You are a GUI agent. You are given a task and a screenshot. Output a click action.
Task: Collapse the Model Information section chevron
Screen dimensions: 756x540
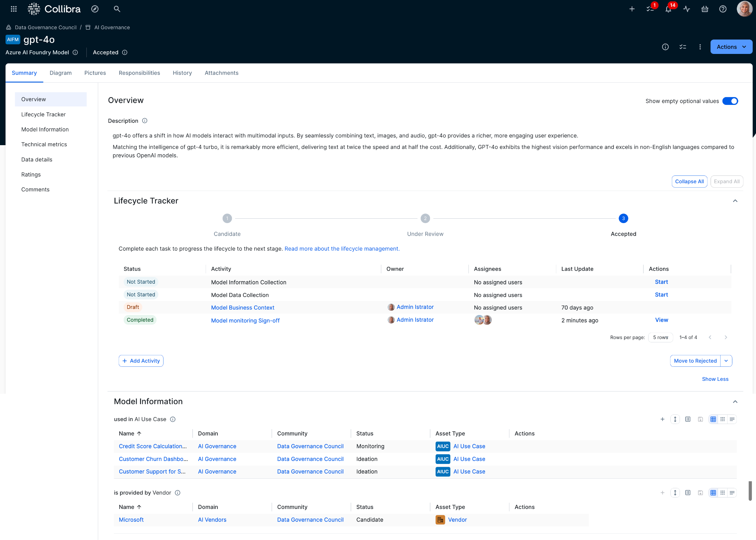point(735,402)
